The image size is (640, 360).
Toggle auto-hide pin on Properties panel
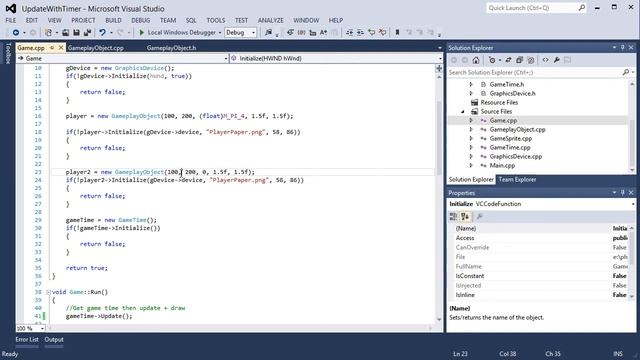(x=622, y=193)
